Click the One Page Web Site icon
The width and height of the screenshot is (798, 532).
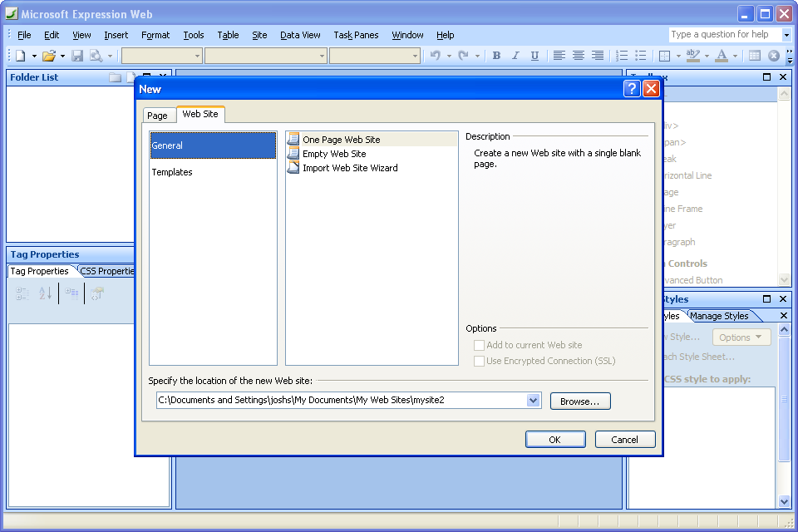pyautogui.click(x=293, y=139)
